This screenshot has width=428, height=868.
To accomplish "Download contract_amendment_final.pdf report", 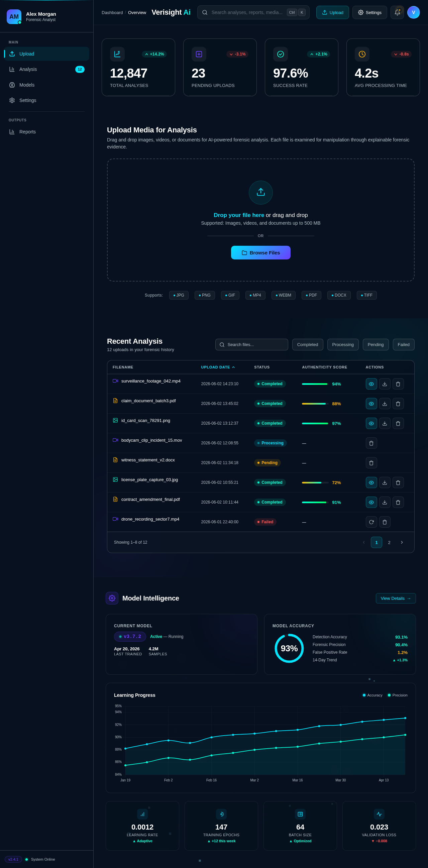I will (385, 502).
